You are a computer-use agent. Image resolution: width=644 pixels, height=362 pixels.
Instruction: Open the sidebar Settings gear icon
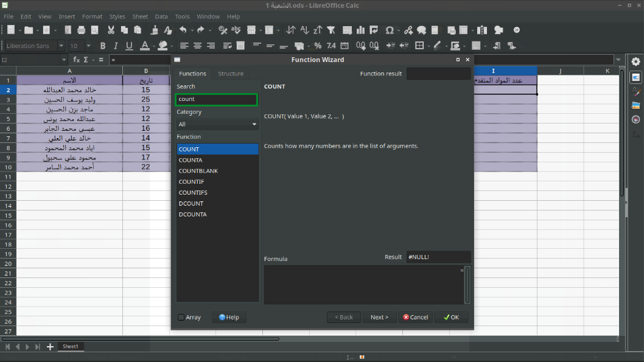click(635, 61)
